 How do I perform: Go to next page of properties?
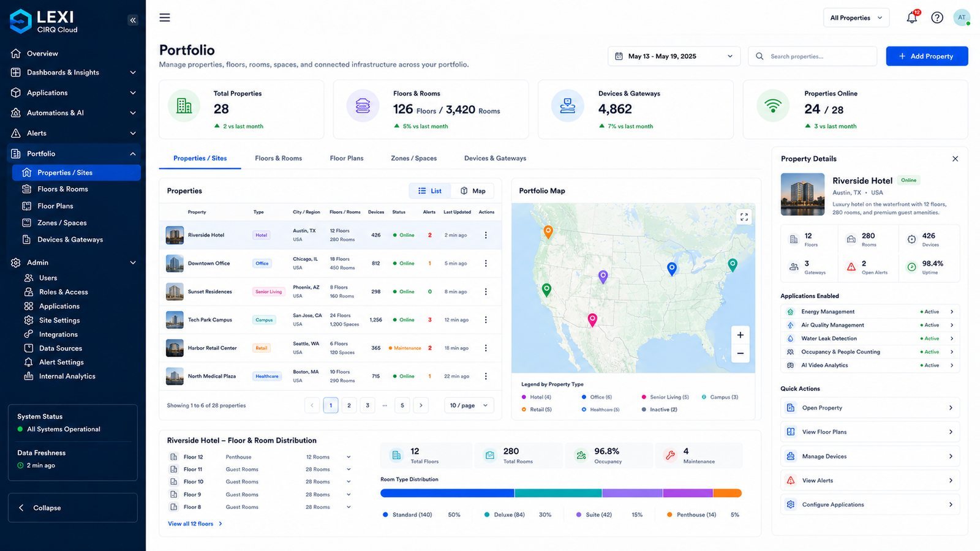click(x=421, y=405)
